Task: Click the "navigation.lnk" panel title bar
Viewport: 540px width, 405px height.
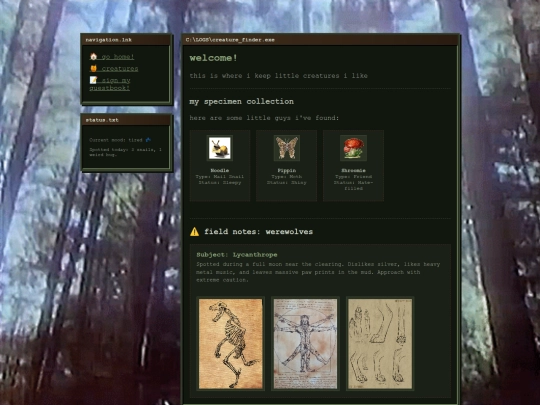Action: tap(126, 40)
